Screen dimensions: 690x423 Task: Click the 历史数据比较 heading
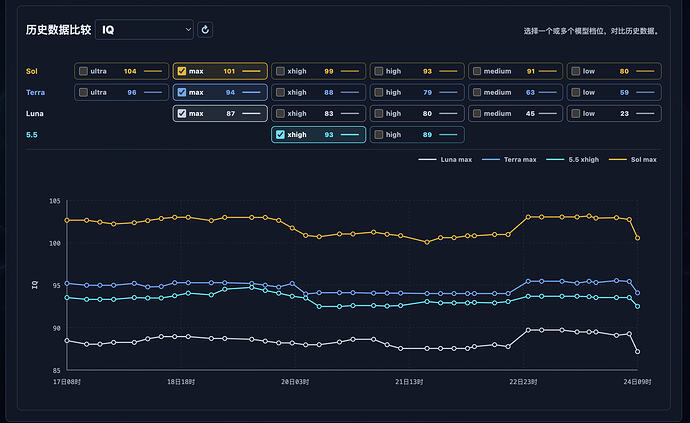(x=58, y=30)
